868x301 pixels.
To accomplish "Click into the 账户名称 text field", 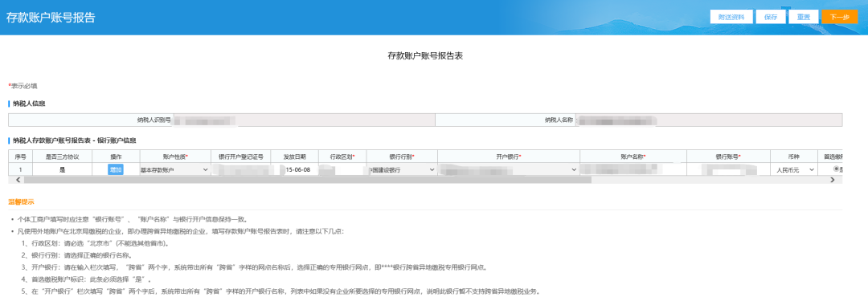I will pyautogui.click(x=633, y=170).
